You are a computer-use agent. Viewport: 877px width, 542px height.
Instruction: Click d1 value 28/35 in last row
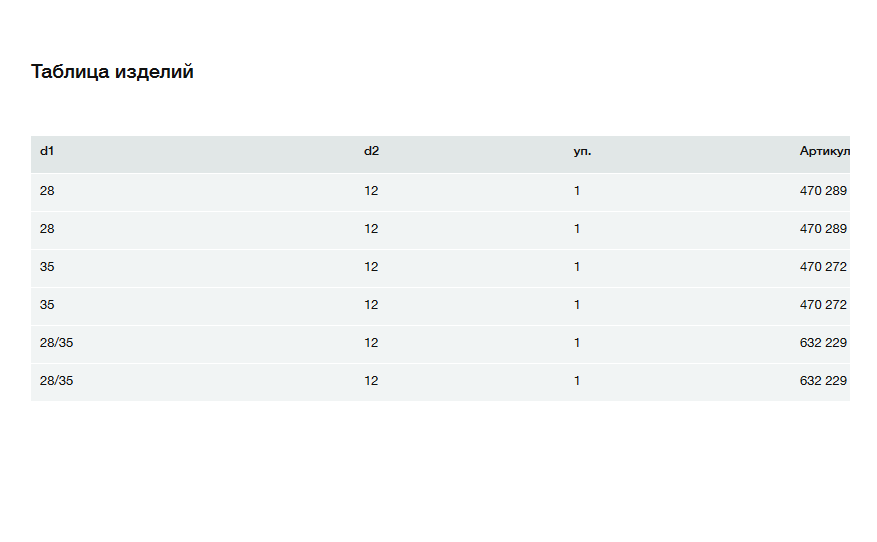[x=56, y=381]
